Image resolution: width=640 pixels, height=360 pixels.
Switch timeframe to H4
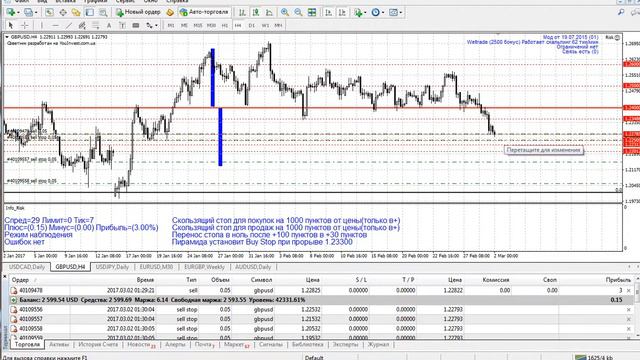[x=238, y=25]
